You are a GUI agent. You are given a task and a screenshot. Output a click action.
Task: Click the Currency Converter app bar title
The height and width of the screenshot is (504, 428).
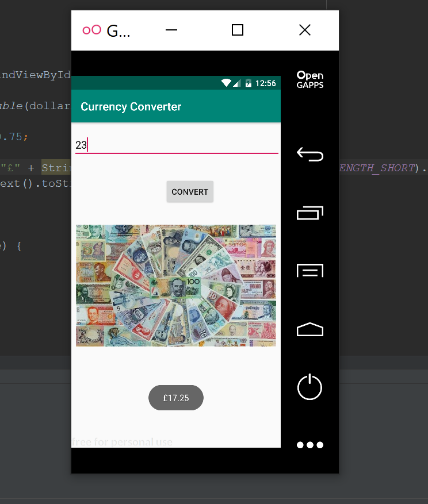click(131, 107)
